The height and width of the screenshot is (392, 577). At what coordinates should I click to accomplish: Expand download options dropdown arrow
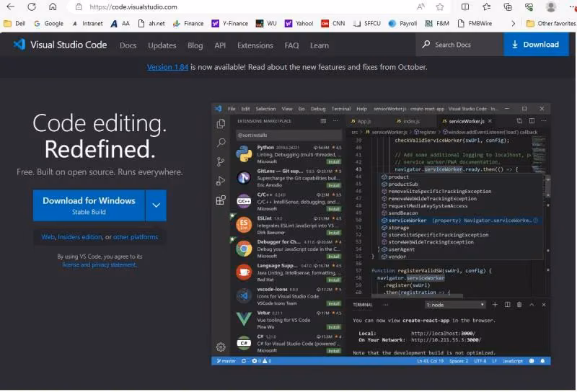(x=156, y=205)
